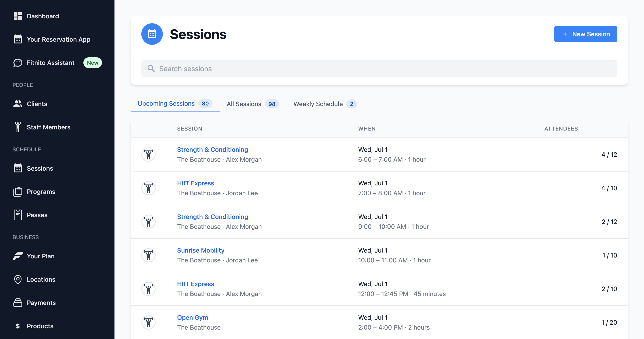Click the Your Reservation App calendar icon
644x339 pixels.
(x=18, y=39)
